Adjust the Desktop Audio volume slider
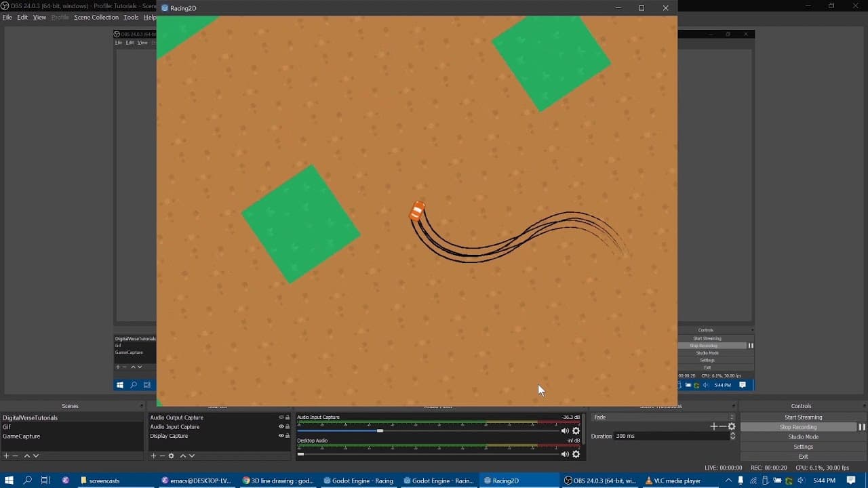 pos(427,454)
